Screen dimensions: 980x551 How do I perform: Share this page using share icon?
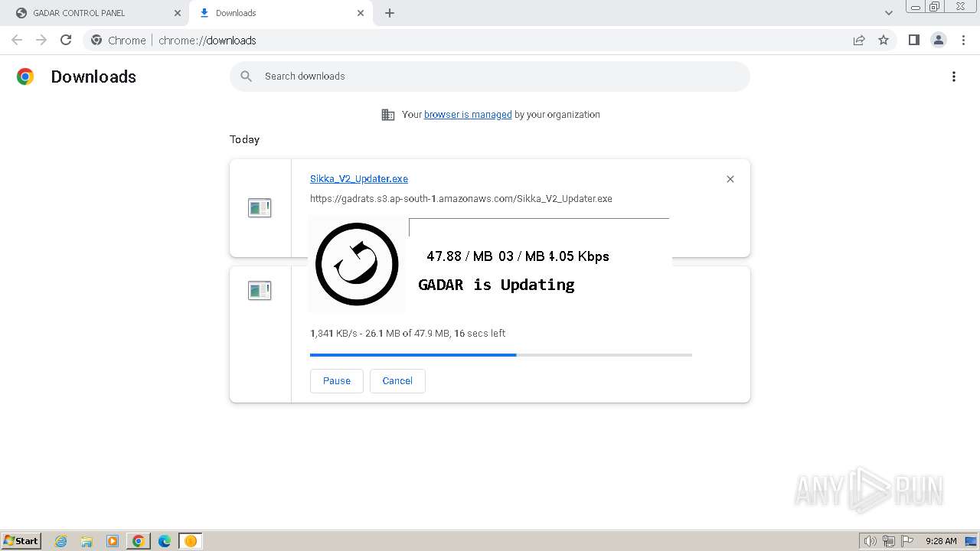tap(859, 40)
